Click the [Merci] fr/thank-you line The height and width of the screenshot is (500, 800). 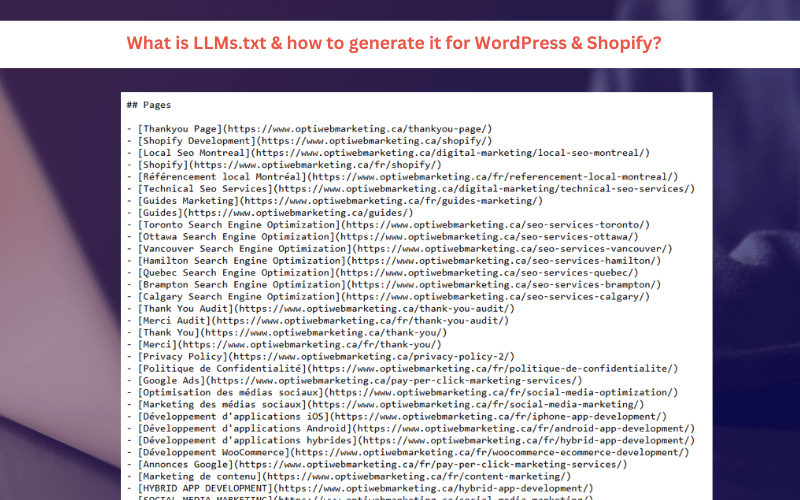pos(284,345)
